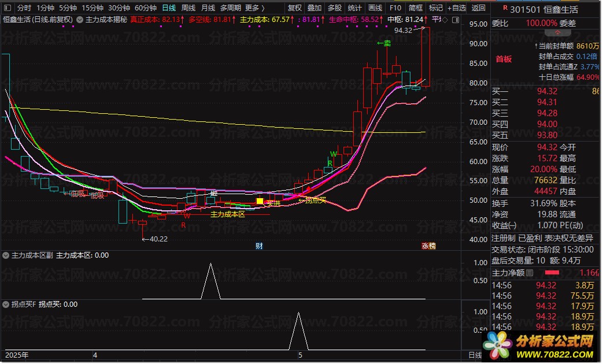Viewport: 603px width, 364px height.
Task: Expand the 主力成本揭秘 indicator dropdown
Action: (80, 20)
